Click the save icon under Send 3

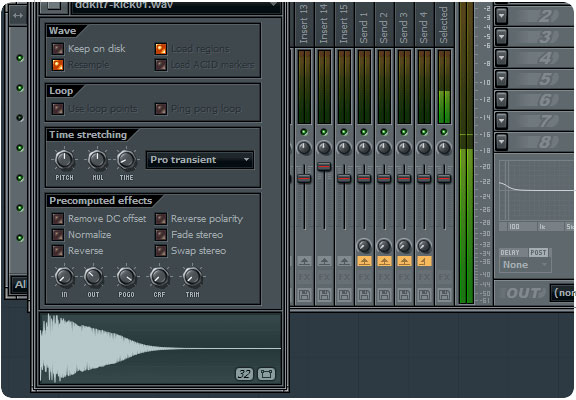(404, 295)
